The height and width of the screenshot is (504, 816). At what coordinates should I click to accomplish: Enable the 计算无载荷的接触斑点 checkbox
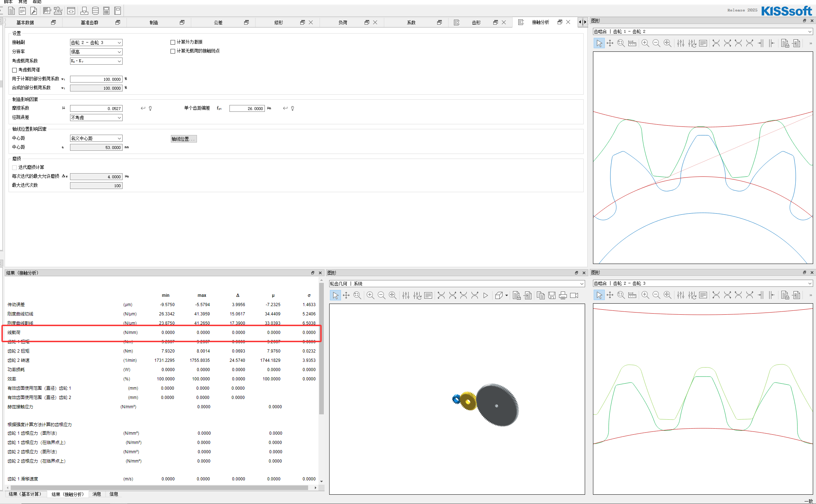(173, 51)
